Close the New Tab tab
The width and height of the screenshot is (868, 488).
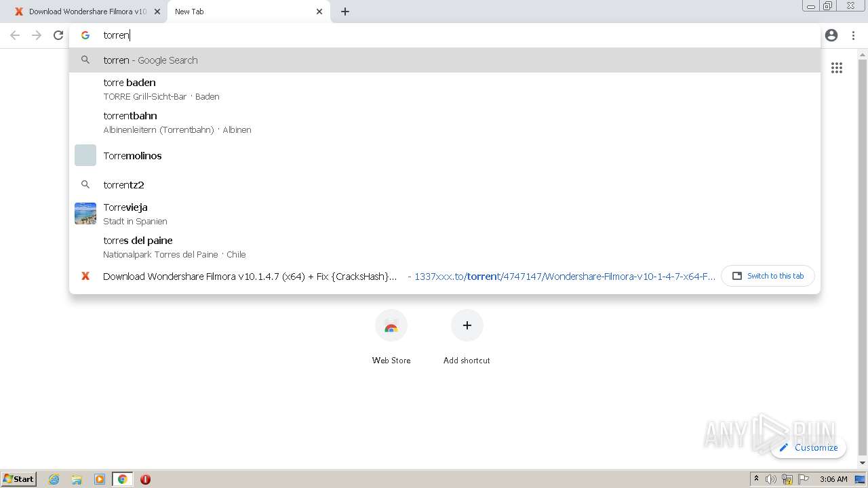[319, 12]
